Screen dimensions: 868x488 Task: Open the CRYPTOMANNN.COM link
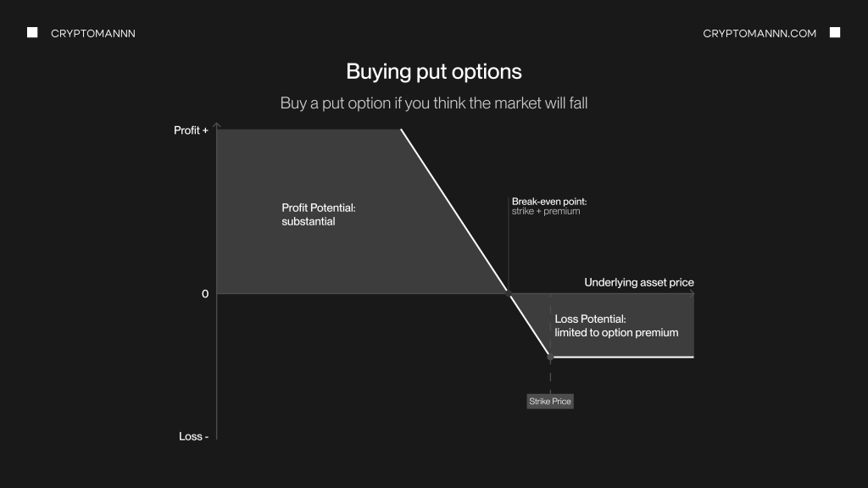(759, 33)
